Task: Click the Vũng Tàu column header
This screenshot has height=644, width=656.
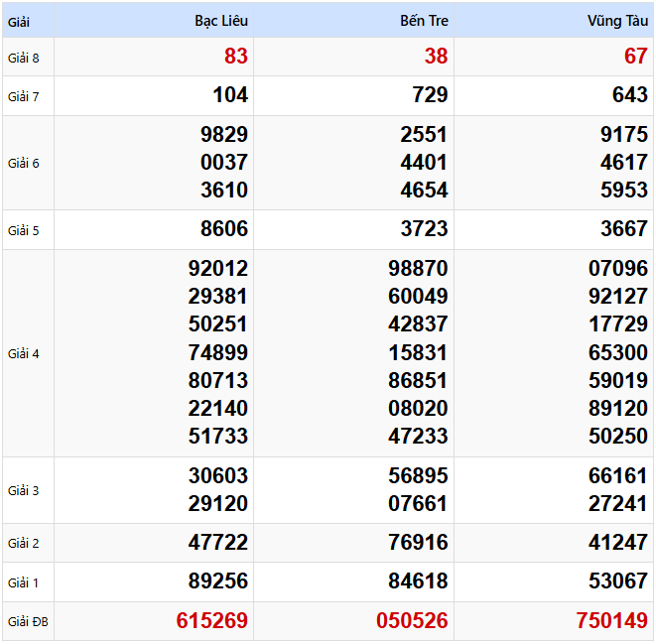Action: point(617,21)
